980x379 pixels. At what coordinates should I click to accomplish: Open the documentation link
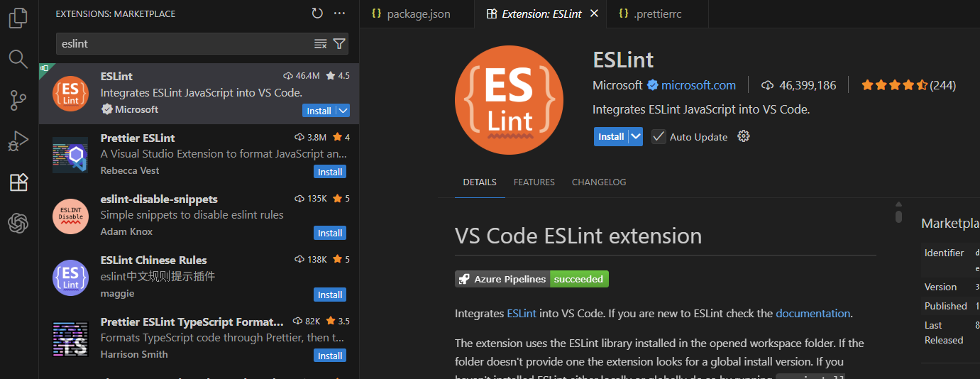click(x=813, y=313)
